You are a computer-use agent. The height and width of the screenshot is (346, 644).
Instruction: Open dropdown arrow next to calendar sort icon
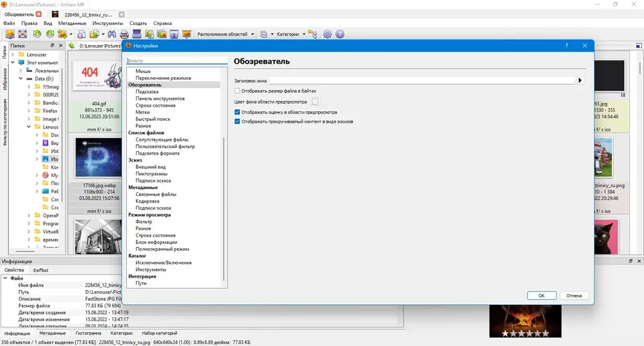272,35
